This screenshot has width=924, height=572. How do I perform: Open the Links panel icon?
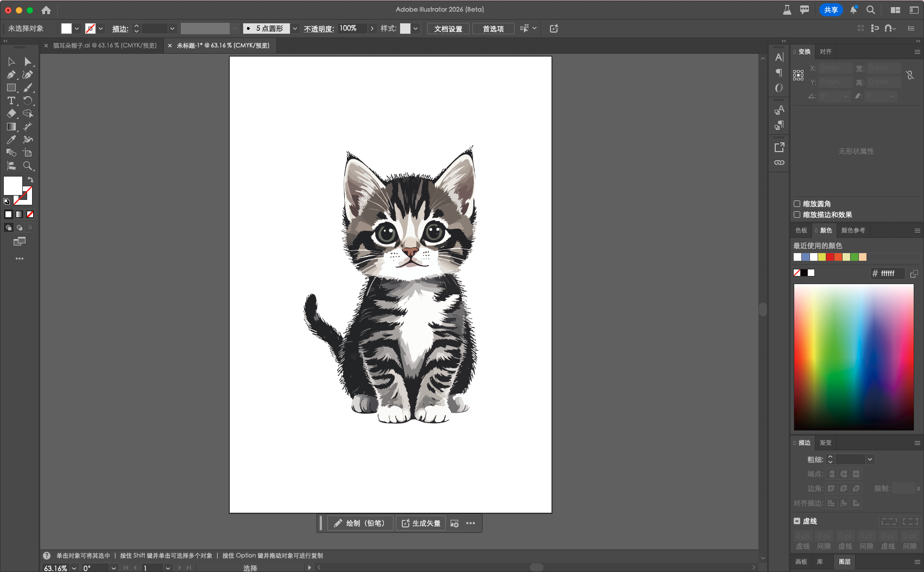pos(779,162)
